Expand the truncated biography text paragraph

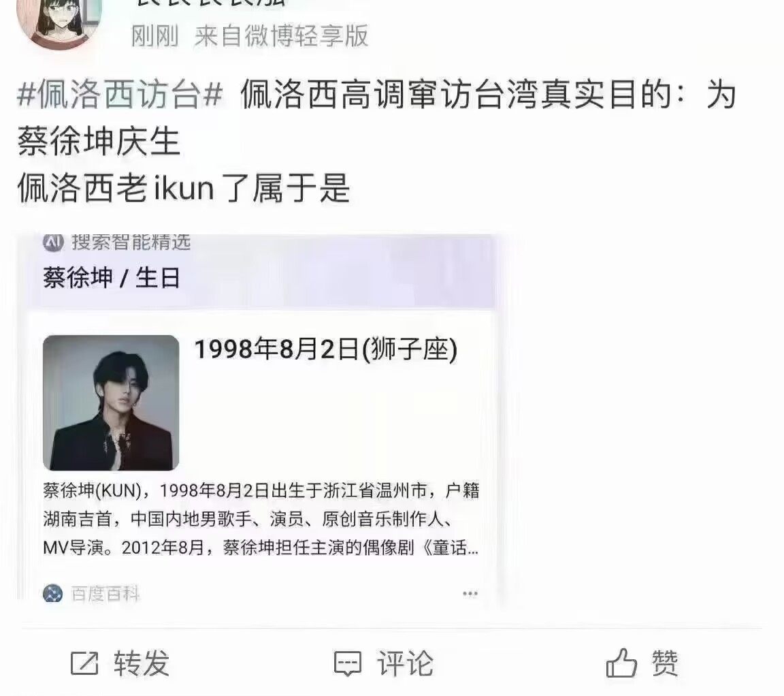click(261, 519)
